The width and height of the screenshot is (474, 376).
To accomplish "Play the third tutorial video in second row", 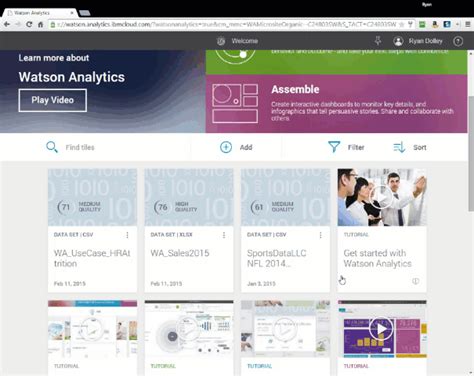I will pos(285,329).
